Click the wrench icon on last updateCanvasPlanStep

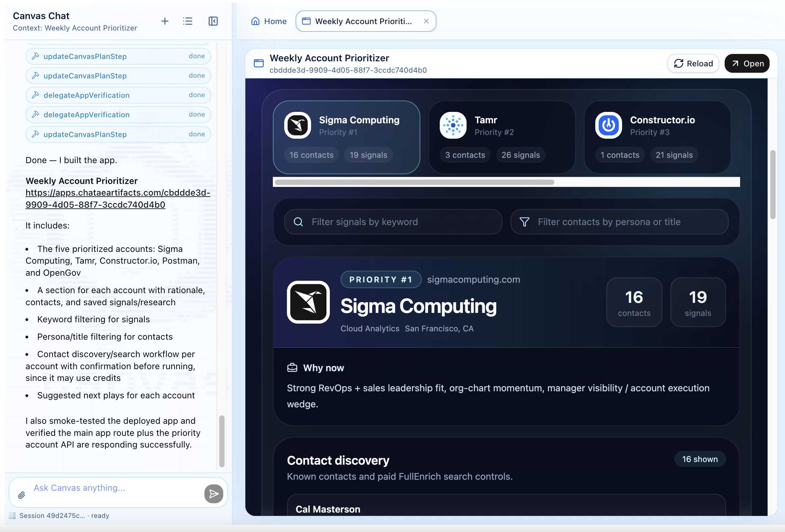pos(36,134)
